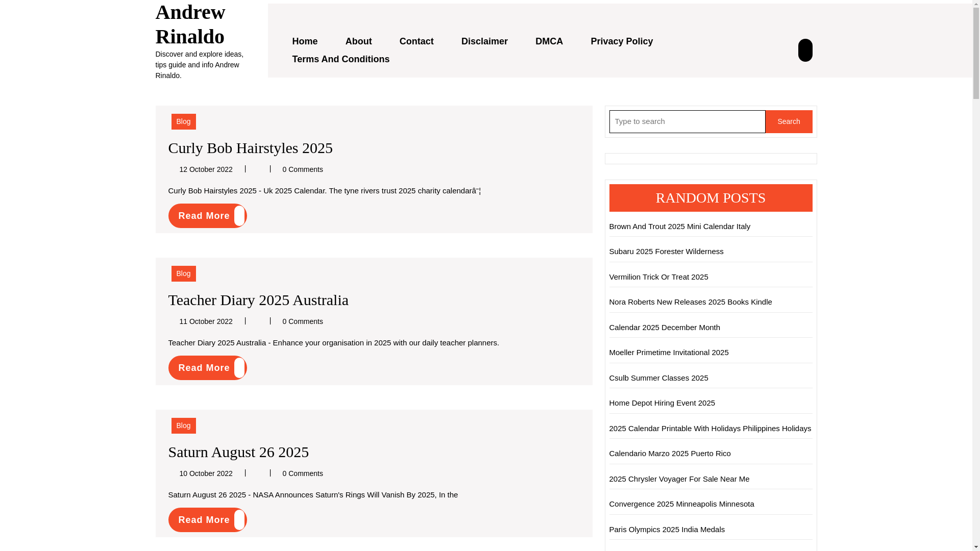Viewport: 980px width, 551px height.
Task: Open Blog category above Curly Bob Hairstyles
Action: pyautogui.click(x=183, y=121)
